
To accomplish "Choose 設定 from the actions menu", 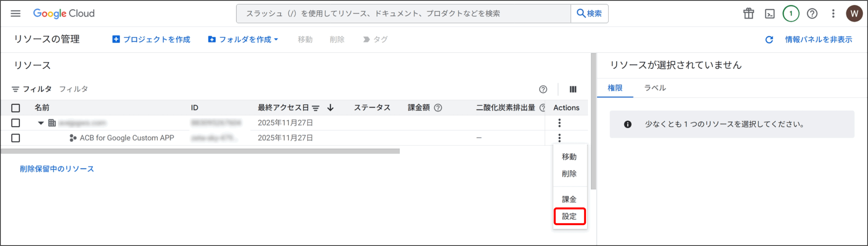I will (569, 216).
